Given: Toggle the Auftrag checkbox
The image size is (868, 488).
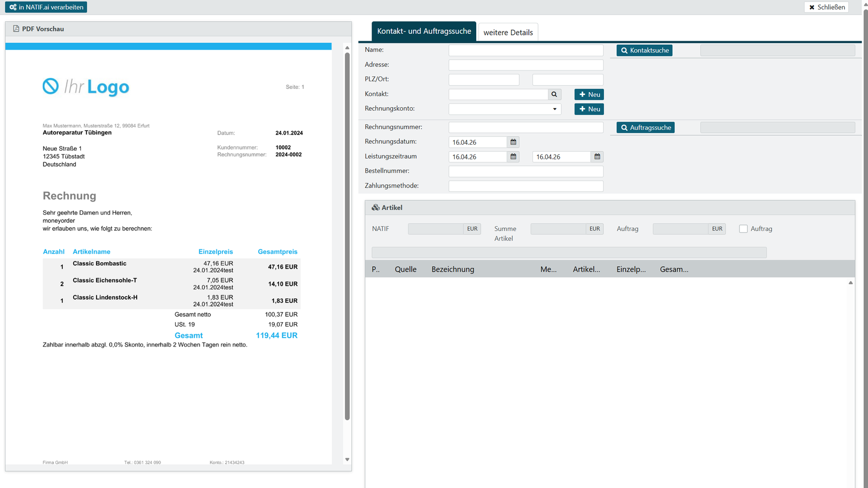Looking at the screenshot, I should click(x=743, y=229).
